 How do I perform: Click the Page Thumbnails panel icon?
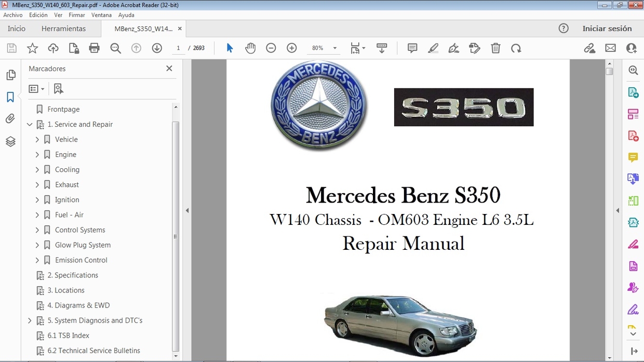click(10, 74)
